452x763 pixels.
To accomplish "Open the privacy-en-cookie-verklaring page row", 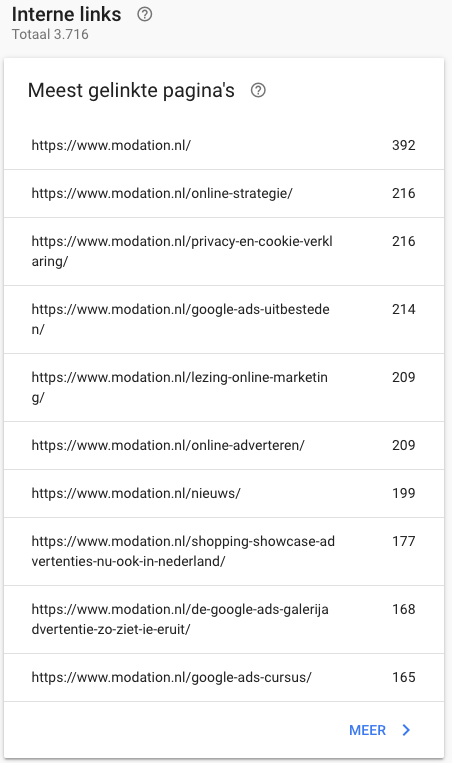I will coord(224,251).
